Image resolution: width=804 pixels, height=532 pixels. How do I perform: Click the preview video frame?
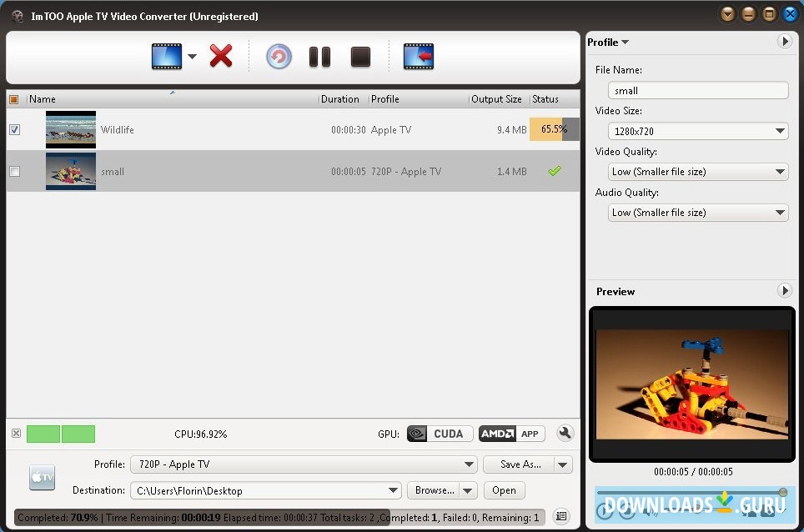point(692,384)
